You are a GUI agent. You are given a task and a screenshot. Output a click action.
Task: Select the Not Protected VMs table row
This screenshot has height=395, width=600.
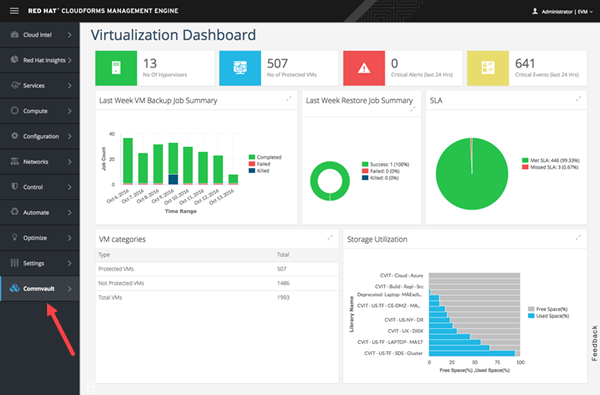[x=217, y=283]
